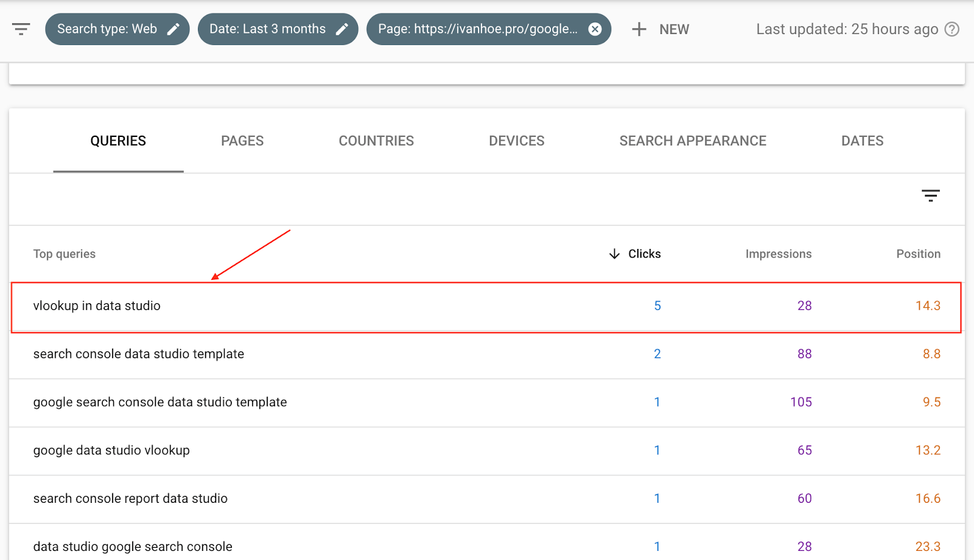
Task: Open the Devices tab
Action: click(516, 141)
